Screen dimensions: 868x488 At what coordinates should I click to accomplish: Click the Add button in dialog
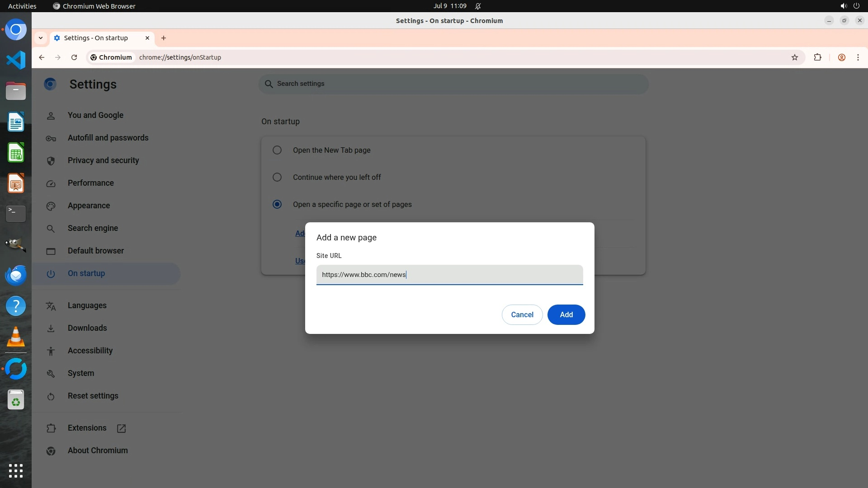pyautogui.click(x=566, y=314)
